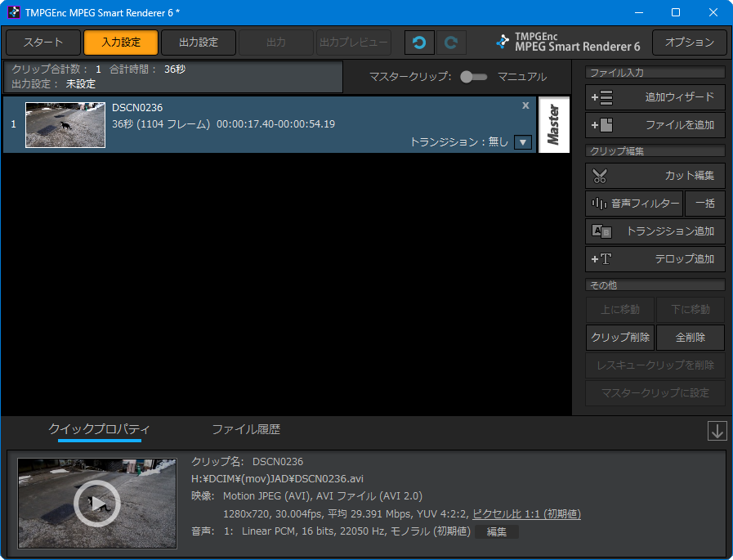Minimize the TMPGEnc window
Image resolution: width=733 pixels, height=560 pixels.
click(639, 12)
